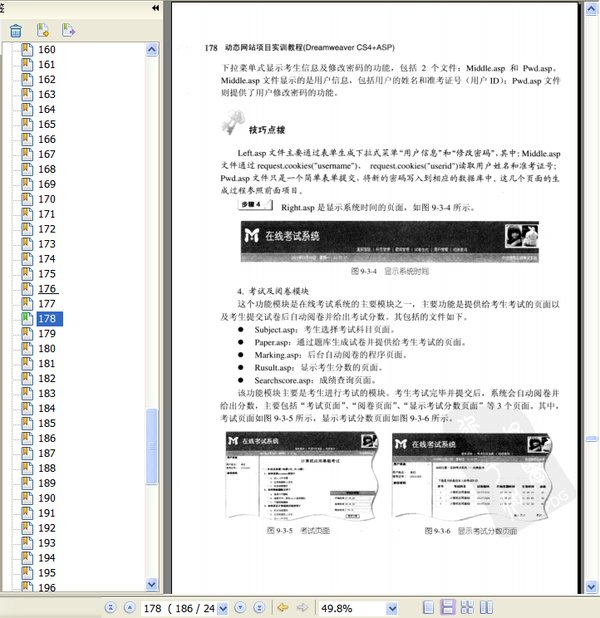This screenshot has height=618, width=600.
Task: Select bookmark 167
Action: tap(47, 154)
